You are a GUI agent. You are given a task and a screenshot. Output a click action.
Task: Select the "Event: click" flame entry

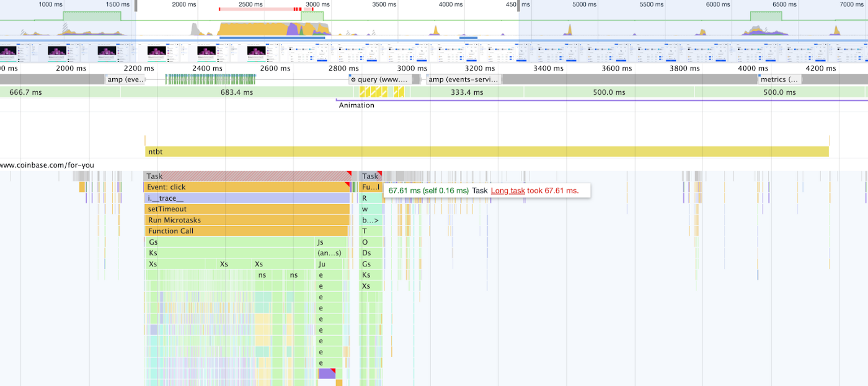pyautogui.click(x=247, y=187)
